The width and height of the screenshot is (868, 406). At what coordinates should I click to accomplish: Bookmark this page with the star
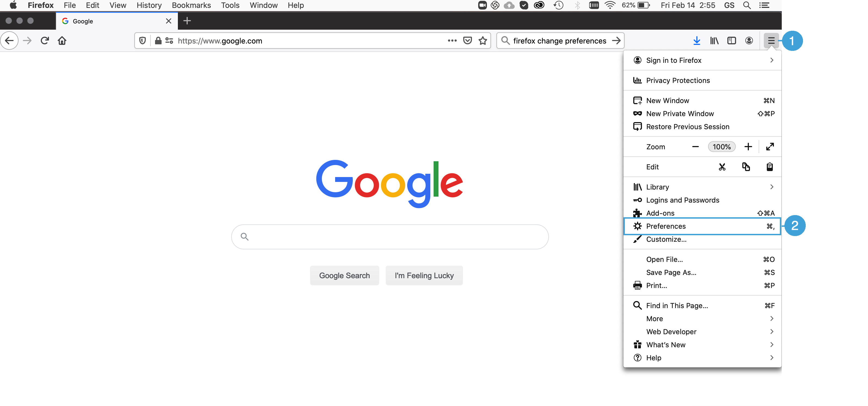(x=483, y=41)
